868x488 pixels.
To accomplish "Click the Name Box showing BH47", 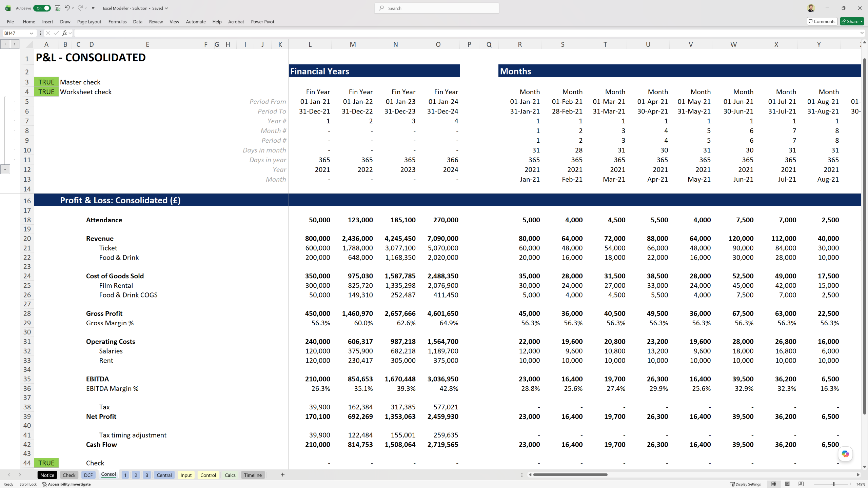I will click(16, 33).
